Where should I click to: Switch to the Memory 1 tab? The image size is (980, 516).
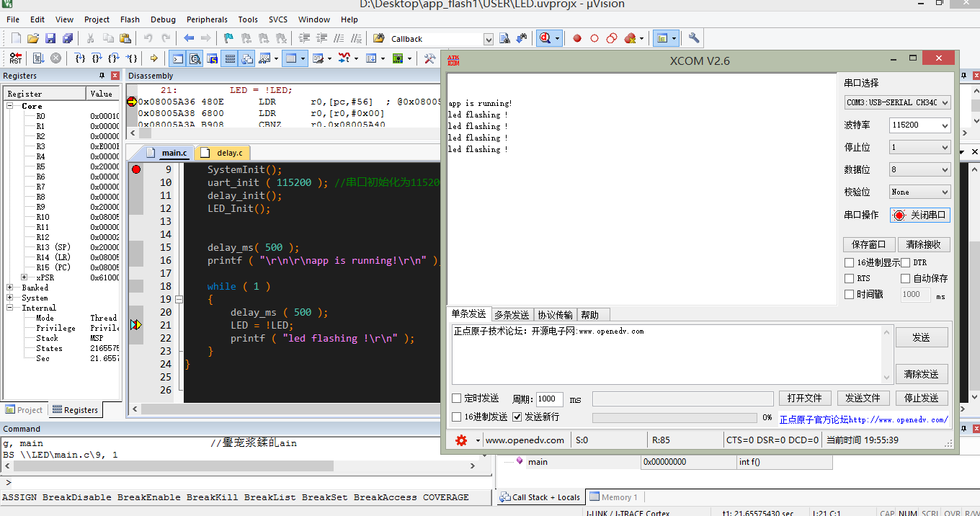613,497
